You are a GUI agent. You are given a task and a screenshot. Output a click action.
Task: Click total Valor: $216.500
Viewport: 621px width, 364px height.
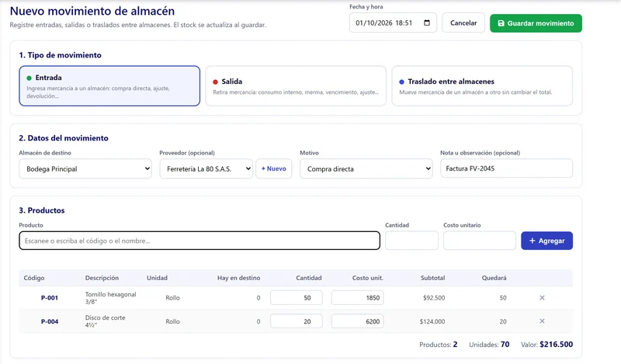pos(546,345)
